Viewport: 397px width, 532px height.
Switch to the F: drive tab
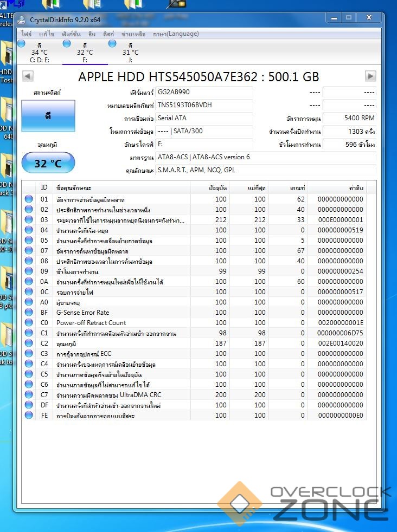click(85, 52)
